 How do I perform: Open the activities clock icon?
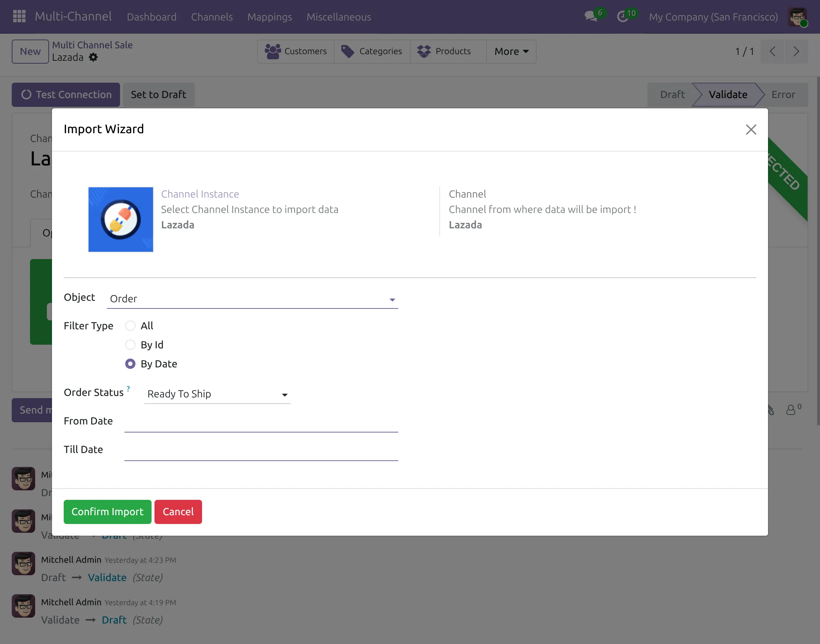622,16
